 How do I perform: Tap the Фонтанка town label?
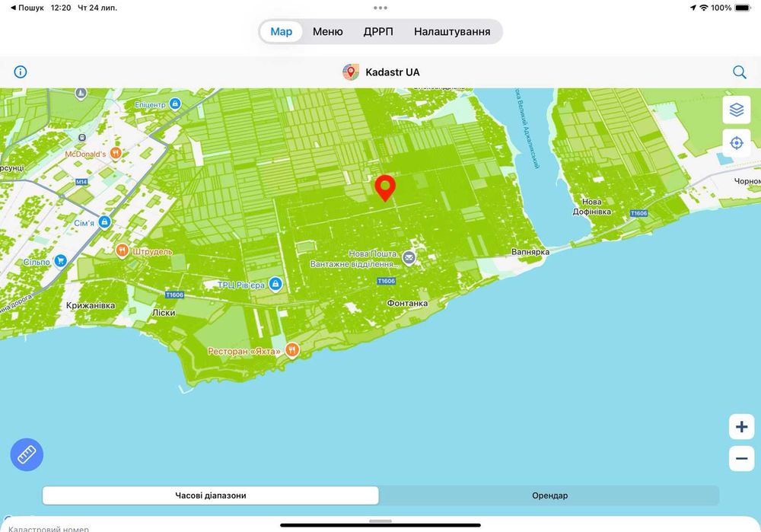pos(407,304)
